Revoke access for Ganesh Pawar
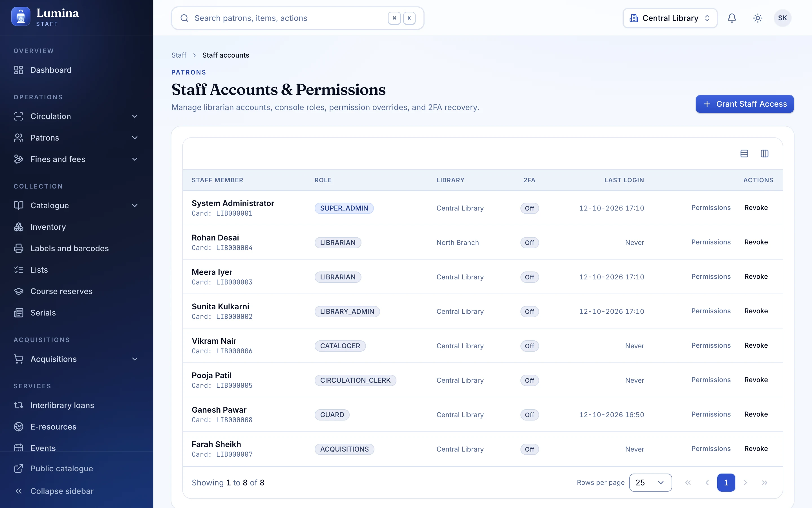The image size is (812, 508). coord(756,414)
